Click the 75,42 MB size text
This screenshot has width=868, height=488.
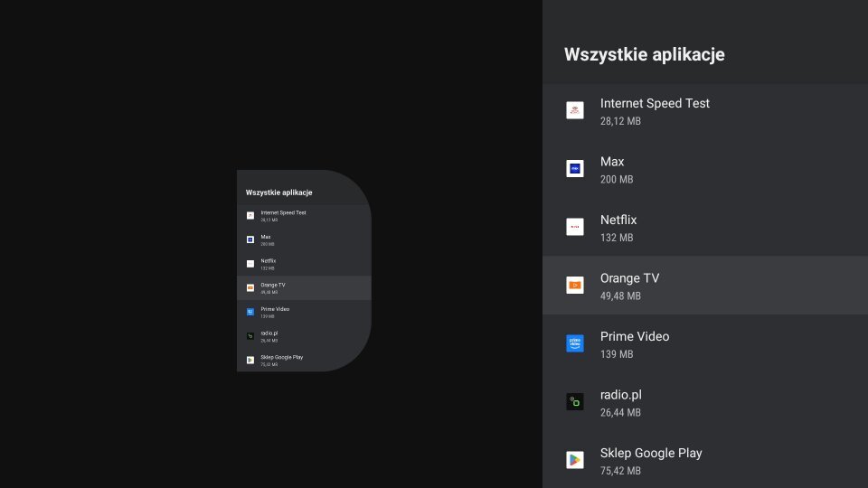click(x=620, y=471)
